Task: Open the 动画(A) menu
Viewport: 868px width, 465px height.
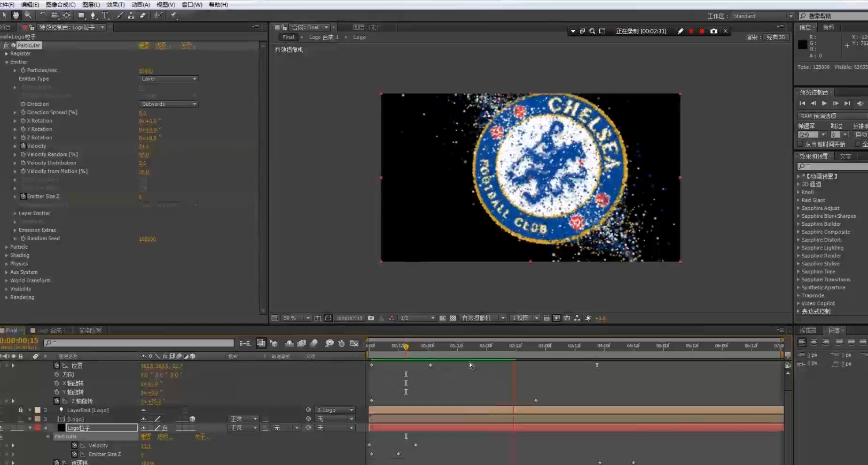Action: point(140,4)
